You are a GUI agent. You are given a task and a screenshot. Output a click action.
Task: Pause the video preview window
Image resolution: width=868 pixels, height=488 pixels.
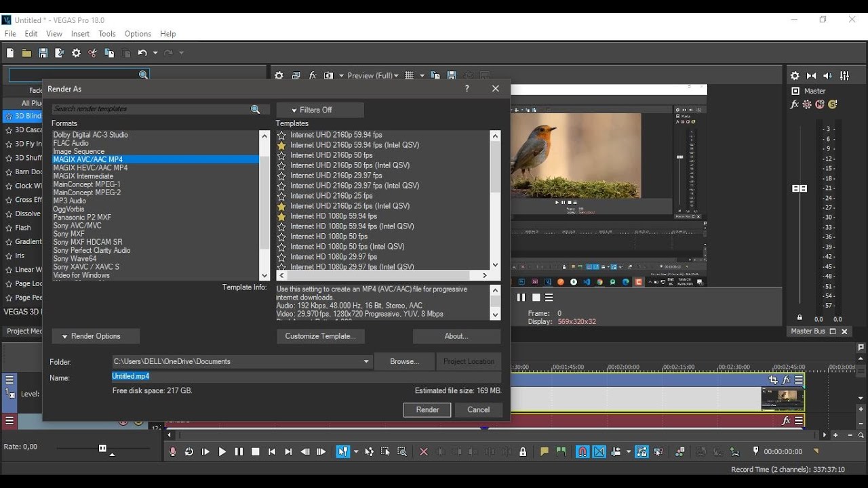[x=521, y=297]
